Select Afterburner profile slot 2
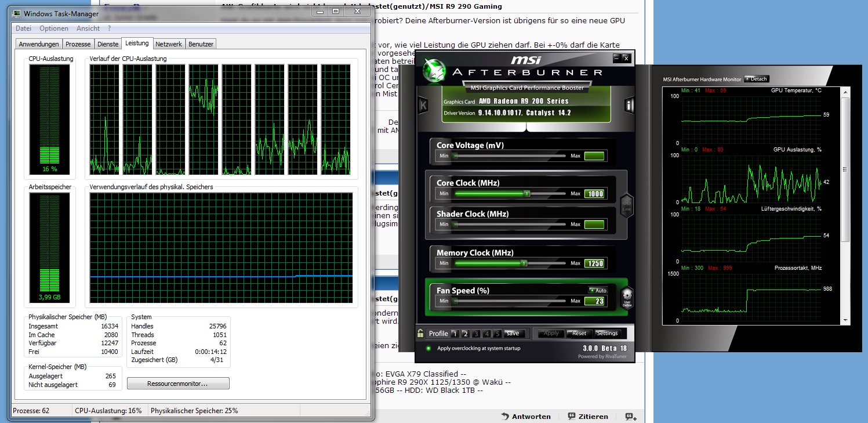This screenshot has height=423, width=868. (x=465, y=334)
